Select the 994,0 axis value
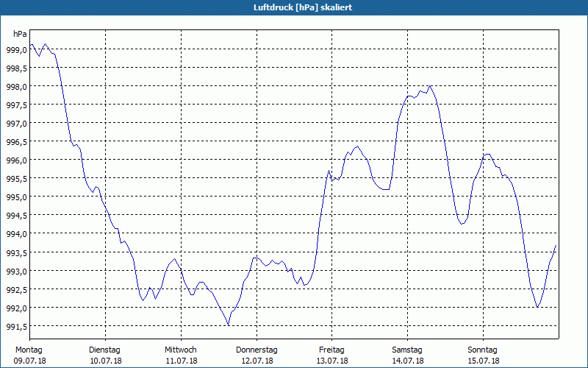The image size is (588, 368). pos(16,234)
